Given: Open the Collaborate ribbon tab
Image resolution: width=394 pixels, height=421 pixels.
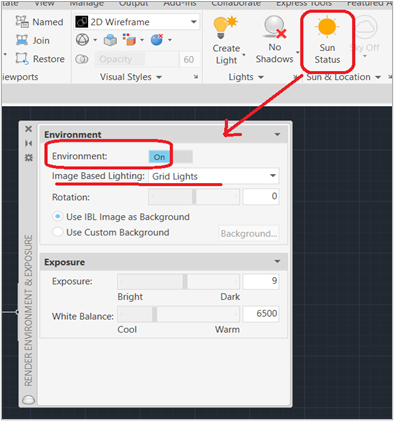Looking at the screenshot, I should [x=236, y=3].
